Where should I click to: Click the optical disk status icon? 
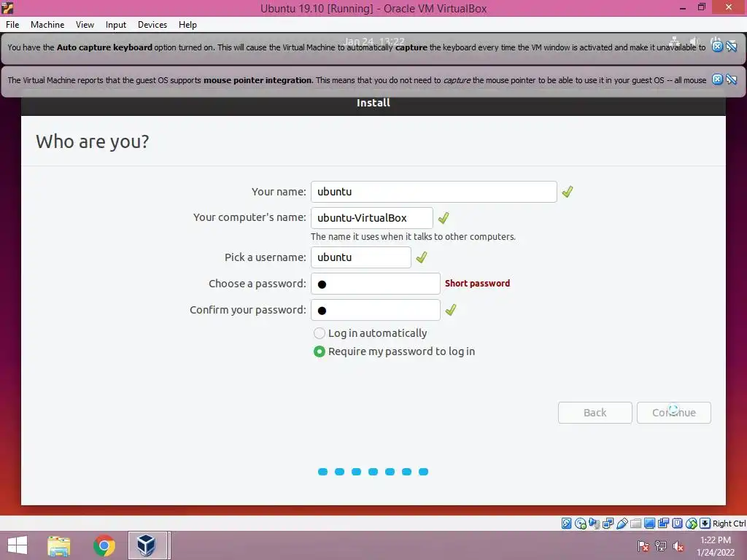580,524
